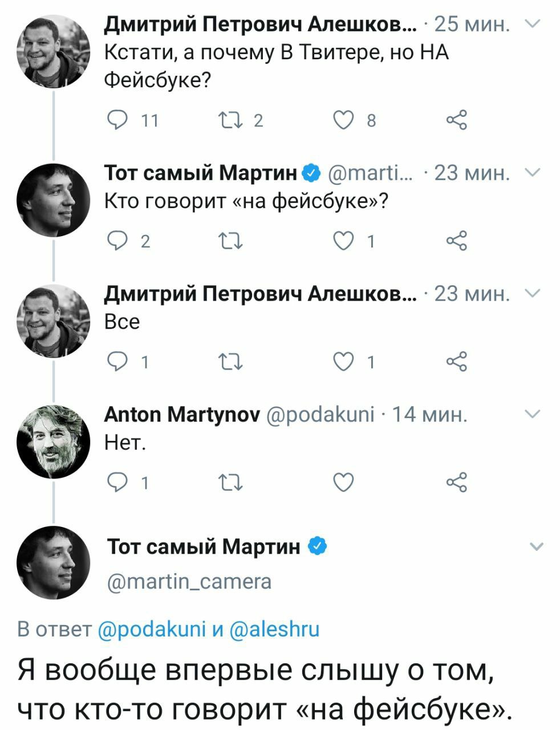
Task: Reply to Dmitry's 'Все' tweet
Action: point(117,362)
